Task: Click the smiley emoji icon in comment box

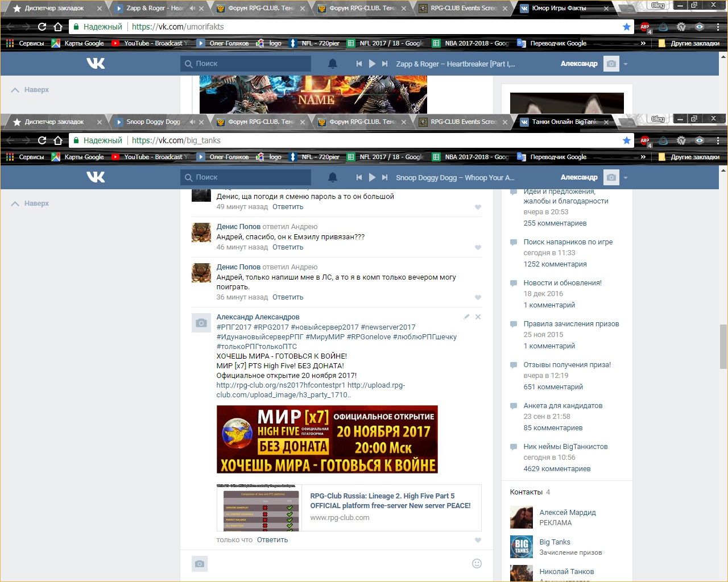Action: [477, 563]
